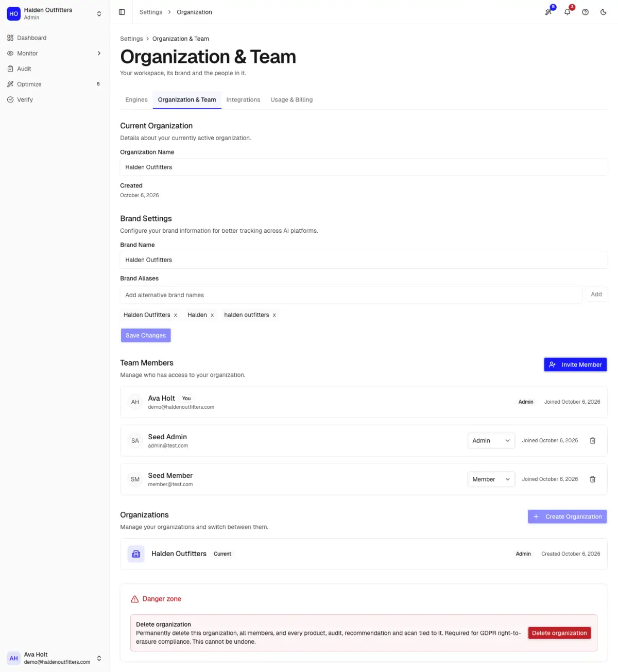
Task: Click the Settings breadcrumb in the top bar
Action: (151, 12)
